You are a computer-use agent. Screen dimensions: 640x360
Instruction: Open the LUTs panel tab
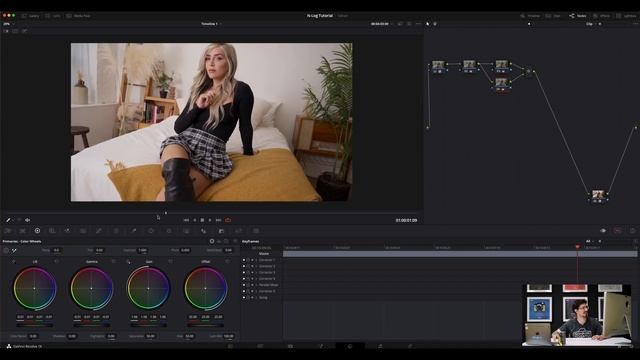pyautogui.click(x=53, y=16)
